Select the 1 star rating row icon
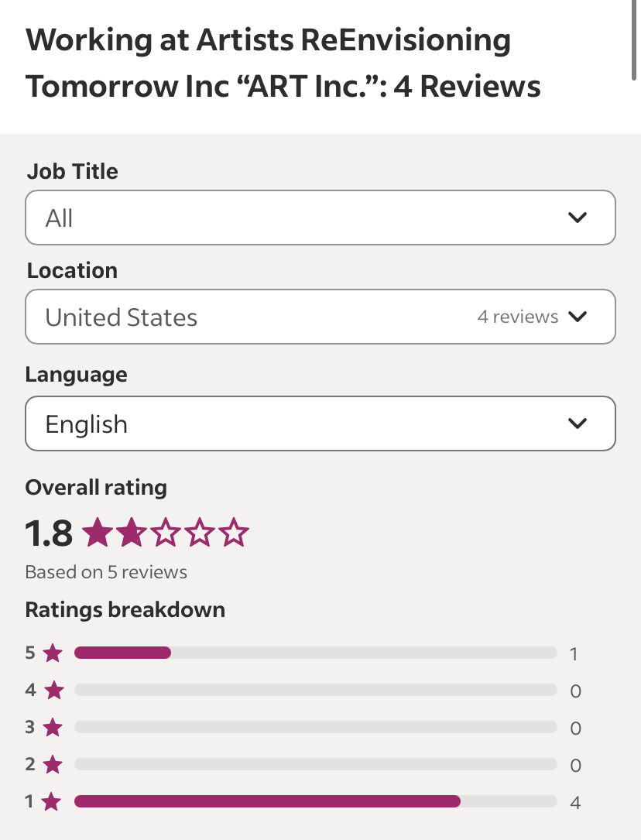The image size is (641, 840). point(51,802)
